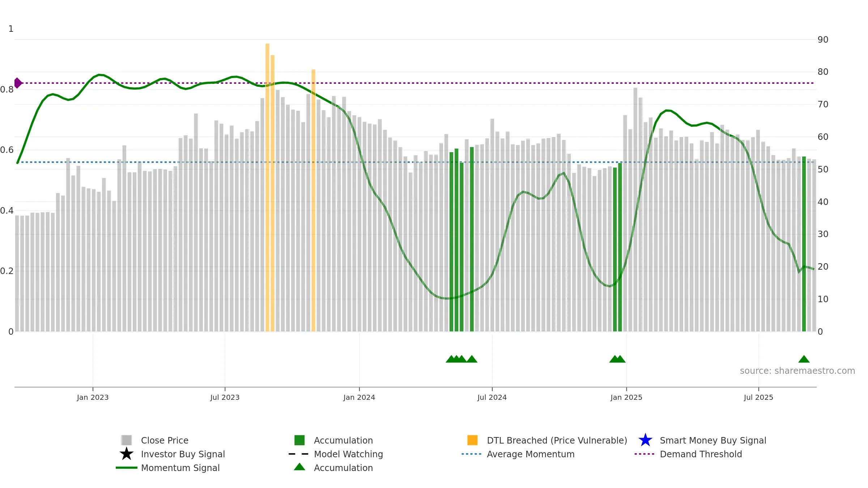Click the green Accumulation triangle legend icon
The image size is (868, 488).
click(299, 467)
